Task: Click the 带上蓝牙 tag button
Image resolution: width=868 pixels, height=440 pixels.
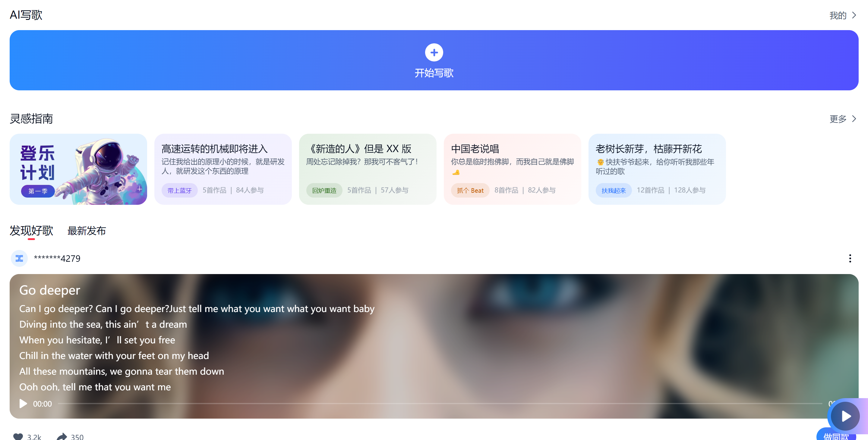Action: pos(179,191)
